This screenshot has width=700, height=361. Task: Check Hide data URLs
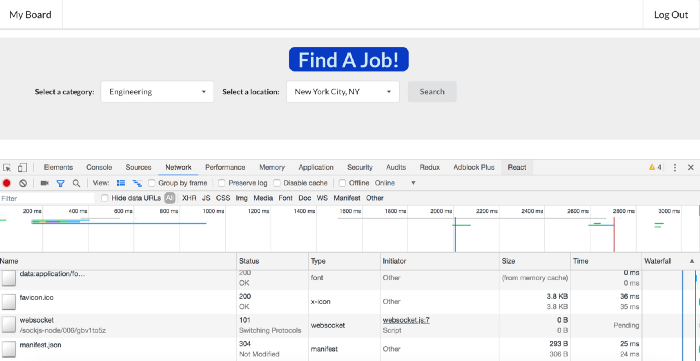(x=104, y=198)
